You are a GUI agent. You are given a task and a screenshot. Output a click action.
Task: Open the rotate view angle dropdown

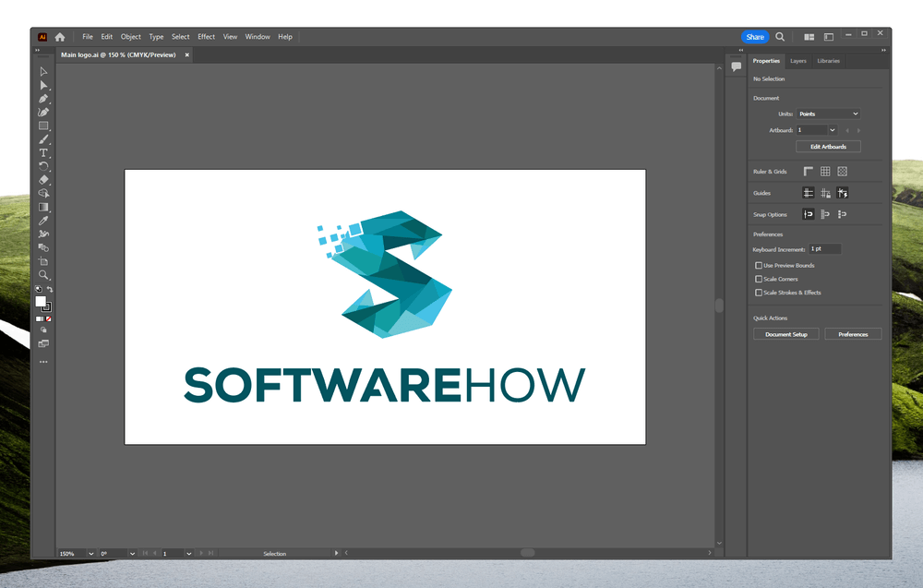click(132, 554)
